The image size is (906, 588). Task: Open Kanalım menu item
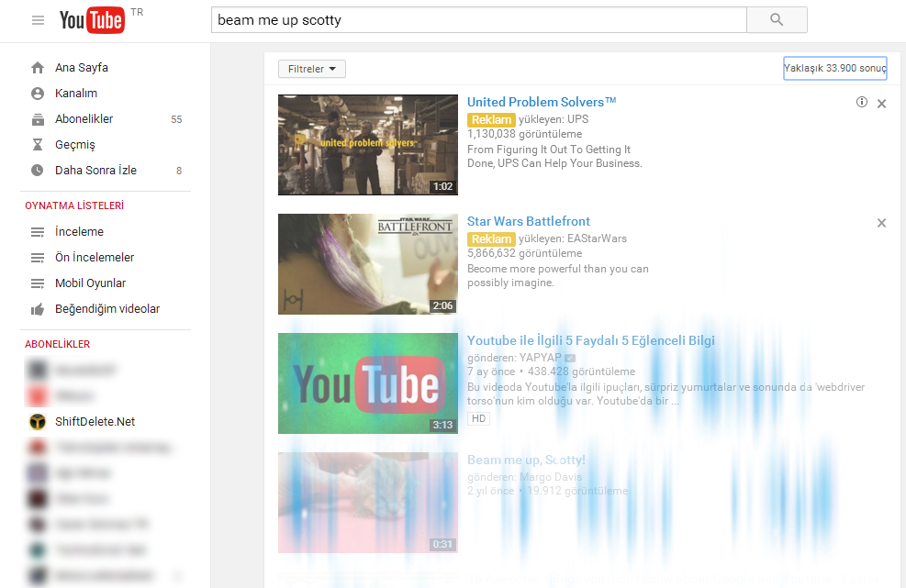[75, 93]
